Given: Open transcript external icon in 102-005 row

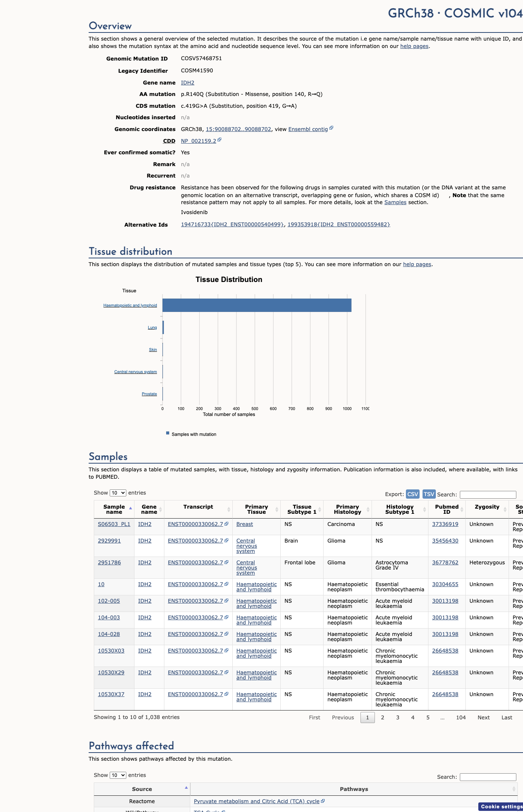Looking at the screenshot, I should pos(226,601).
